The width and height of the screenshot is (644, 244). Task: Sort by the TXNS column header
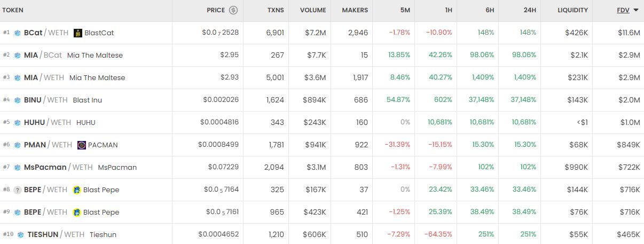pos(276,10)
